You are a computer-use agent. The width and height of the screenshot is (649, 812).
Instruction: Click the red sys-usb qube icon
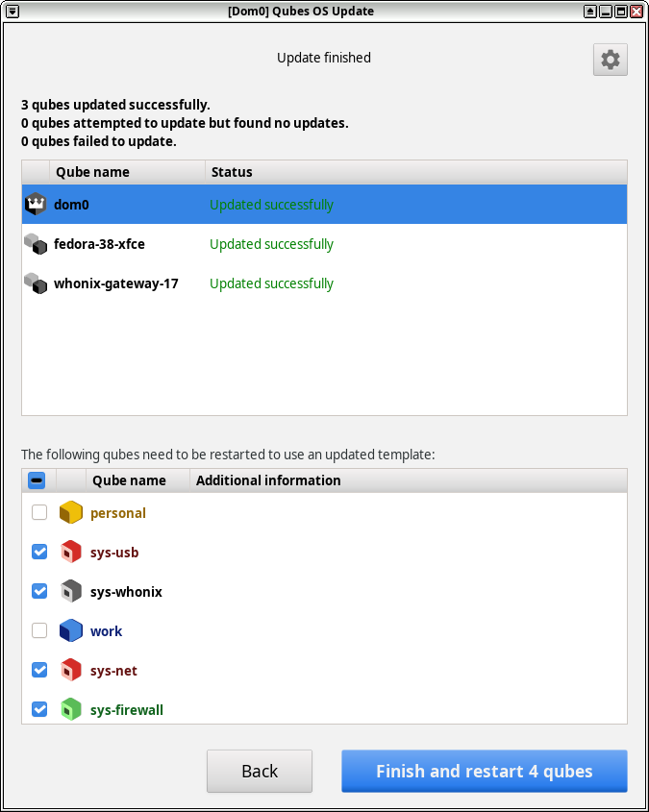[71, 552]
